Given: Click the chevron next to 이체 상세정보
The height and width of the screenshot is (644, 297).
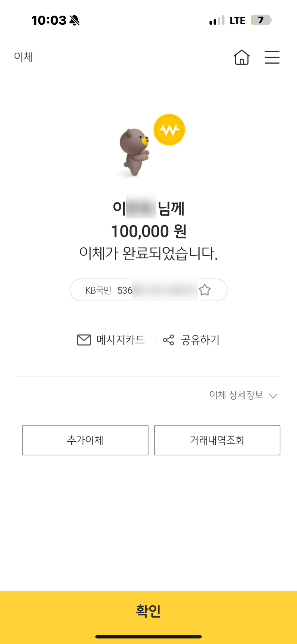Looking at the screenshot, I should [273, 396].
